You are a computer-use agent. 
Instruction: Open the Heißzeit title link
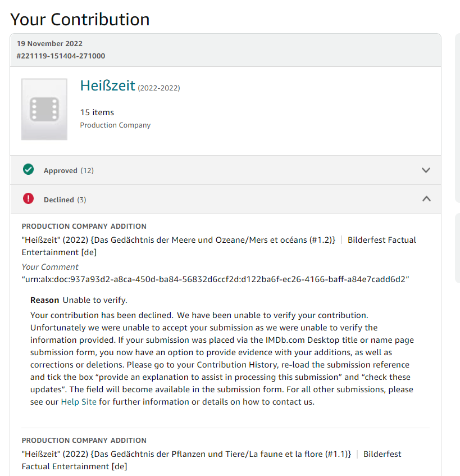click(108, 85)
